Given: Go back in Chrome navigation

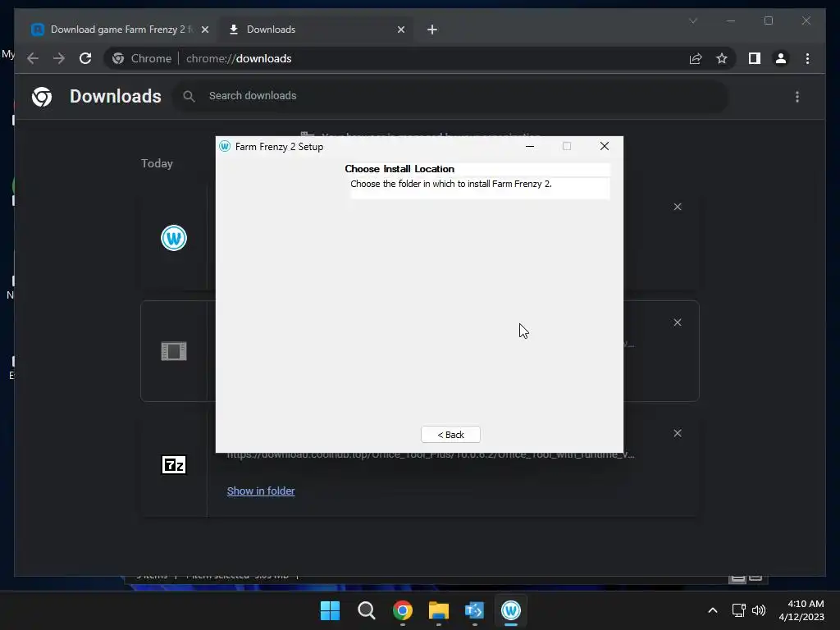Looking at the screenshot, I should [33, 58].
